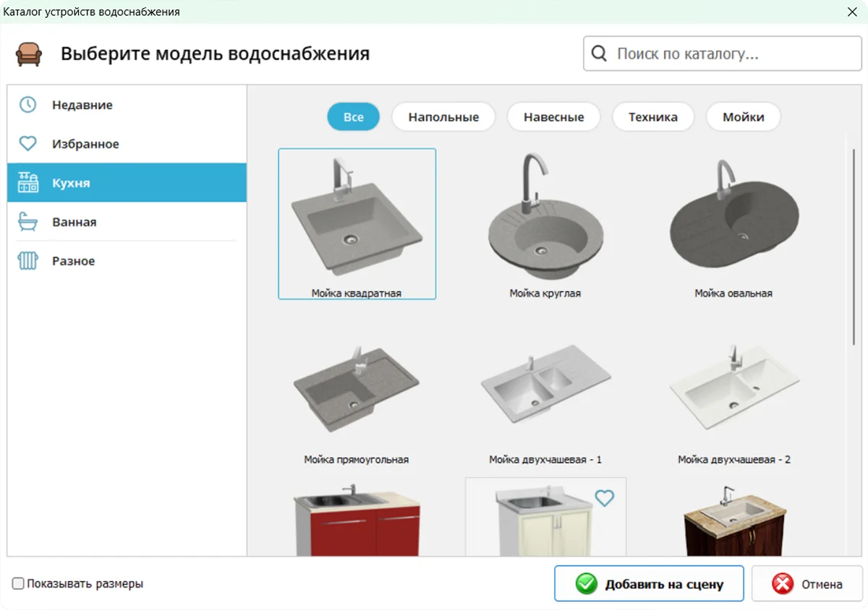Viewport: 868px width, 610px height.
Task: Click the bathtub icon beside Ванная
Action: 27,222
